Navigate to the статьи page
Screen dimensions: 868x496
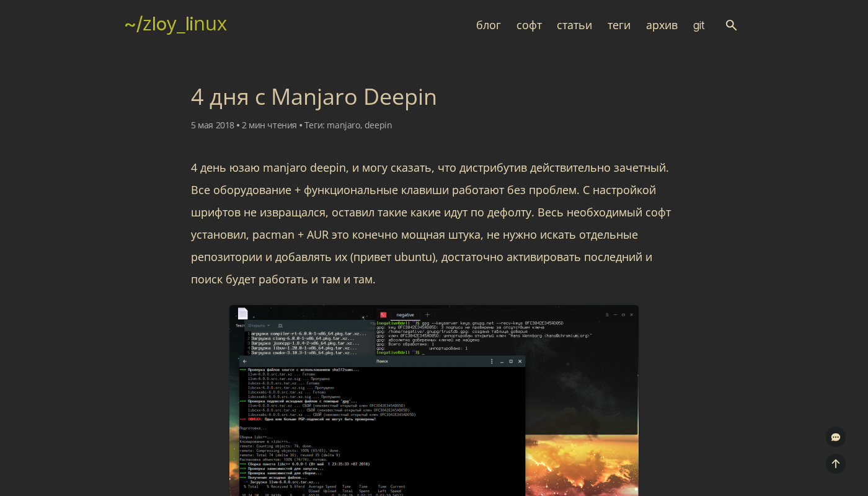click(x=574, y=25)
